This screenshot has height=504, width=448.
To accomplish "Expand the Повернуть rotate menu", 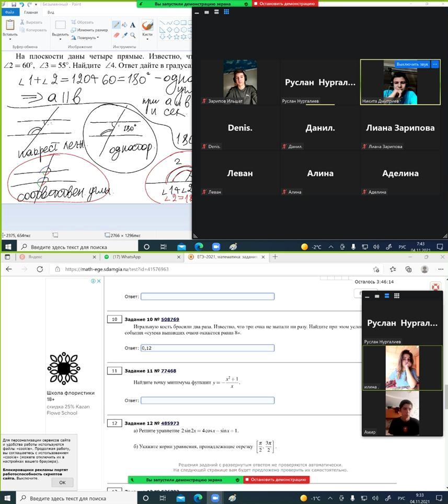I will point(87,38).
